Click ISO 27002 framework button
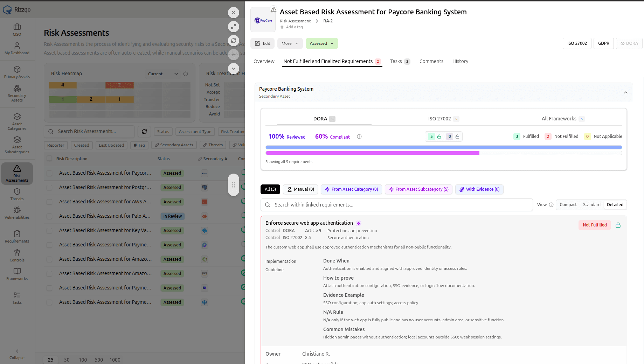Screen dimensions: 644x364 [x=577, y=43]
